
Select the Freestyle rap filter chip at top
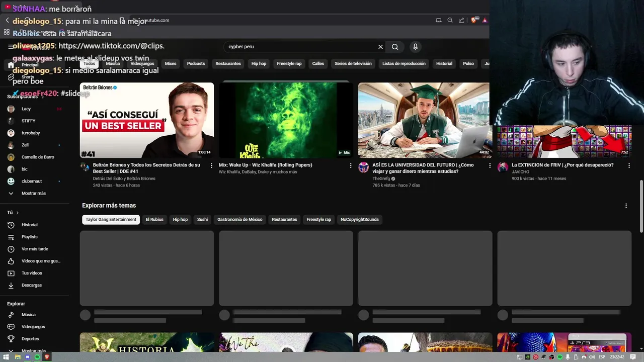point(289,64)
